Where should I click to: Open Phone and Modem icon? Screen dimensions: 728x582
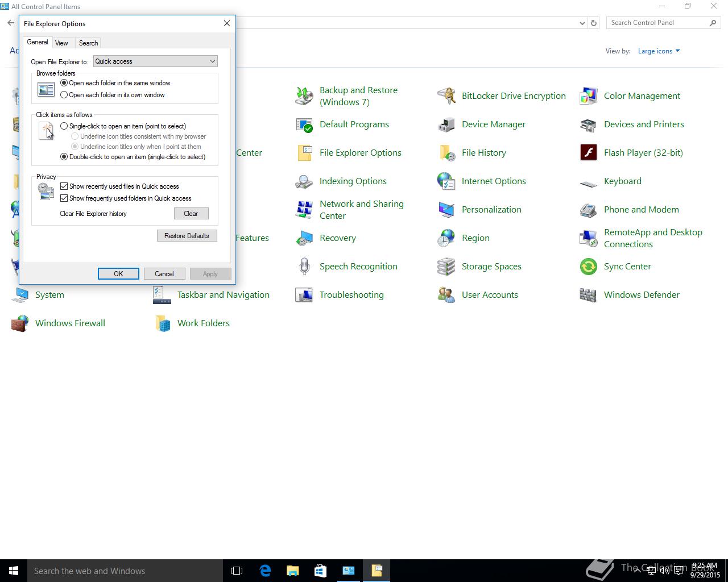click(589, 210)
